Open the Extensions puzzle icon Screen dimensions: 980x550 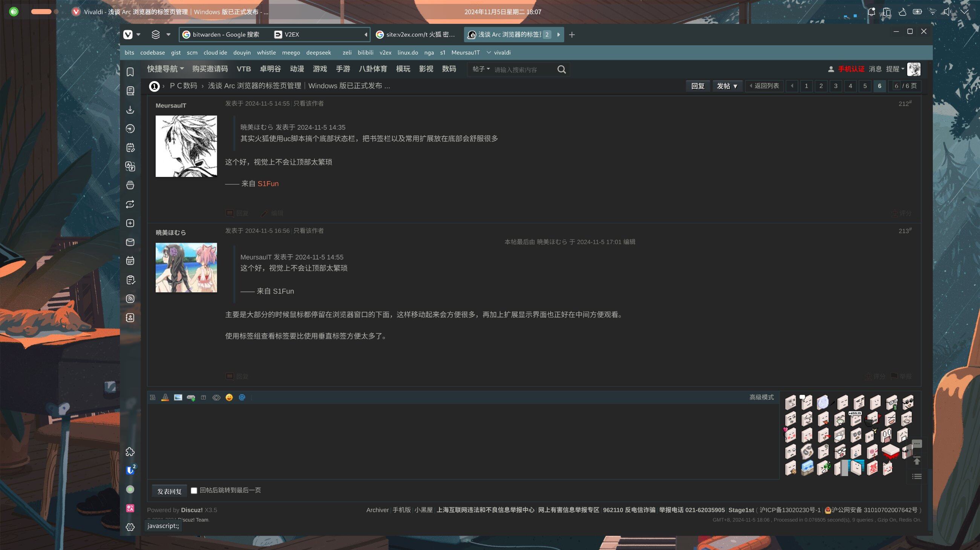click(x=130, y=452)
